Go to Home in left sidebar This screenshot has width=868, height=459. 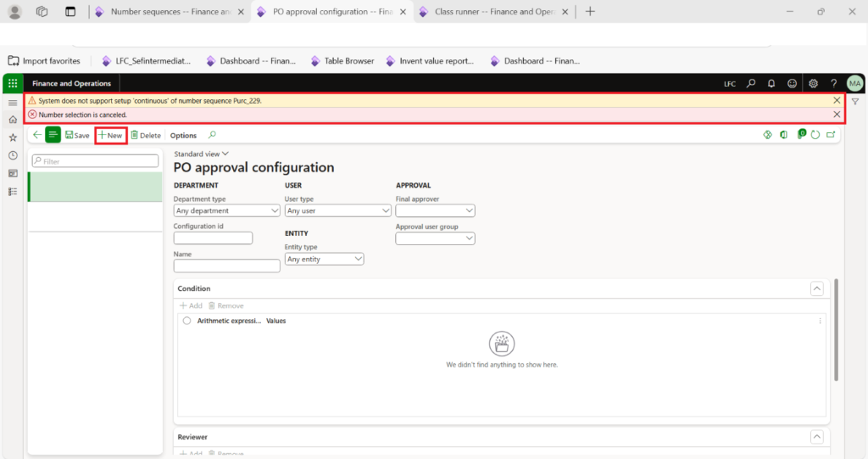pyautogui.click(x=13, y=119)
